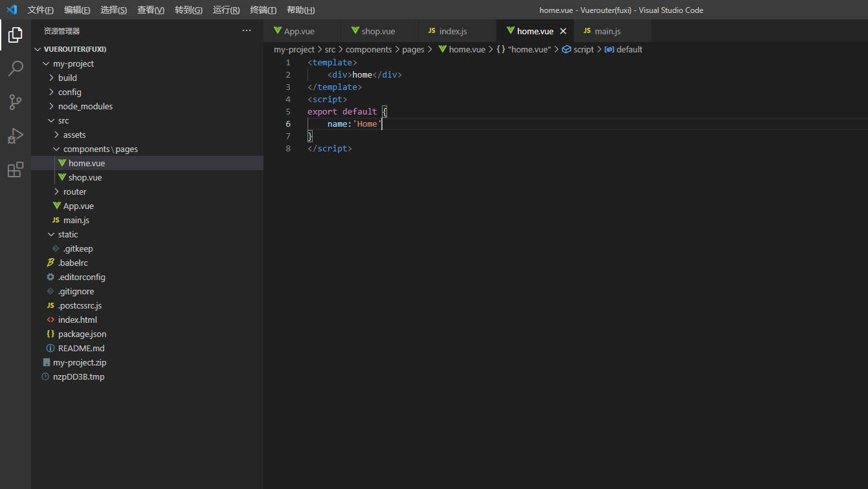The image size is (868, 489).
Task: Click the Vue icon on App.vue tab
Action: 278,31
